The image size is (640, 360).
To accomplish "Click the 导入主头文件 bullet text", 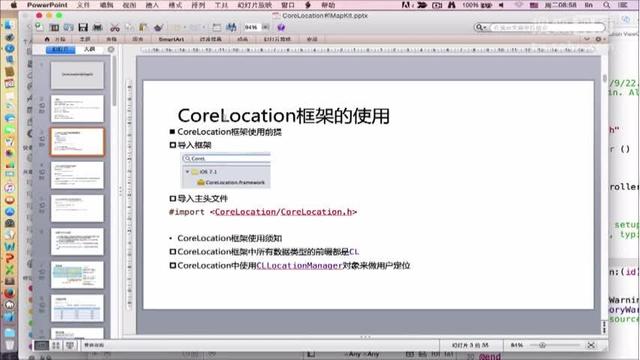I will (202, 199).
